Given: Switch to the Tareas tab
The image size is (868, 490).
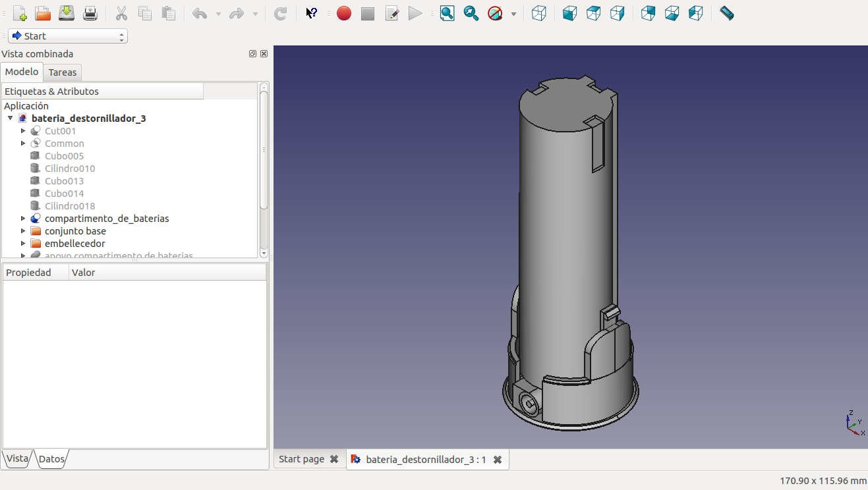Looking at the screenshot, I should pyautogui.click(x=63, y=72).
